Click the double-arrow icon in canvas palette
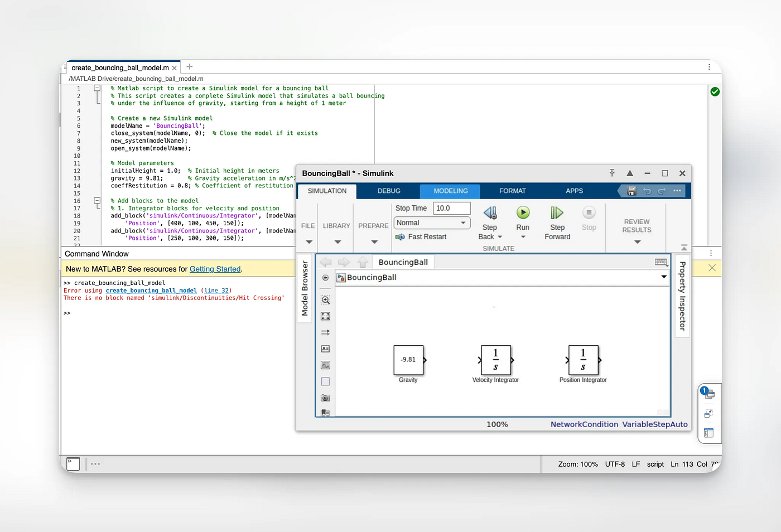 [x=326, y=332]
